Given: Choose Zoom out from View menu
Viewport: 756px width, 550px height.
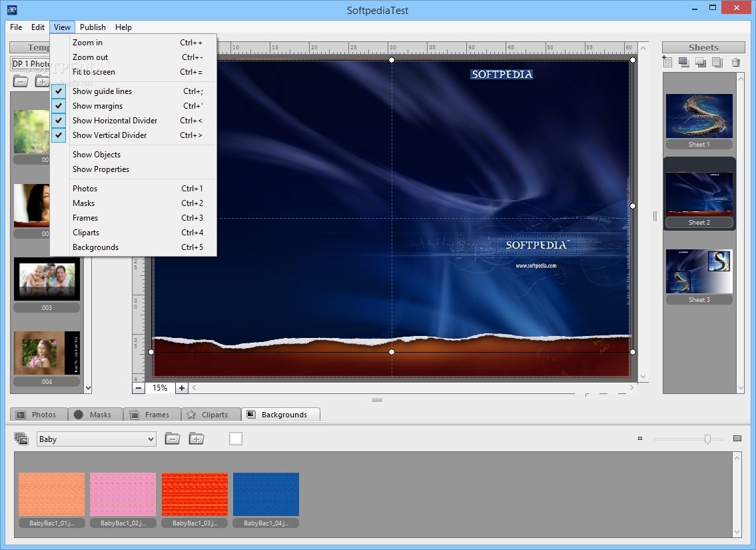Looking at the screenshot, I should 133,57.
